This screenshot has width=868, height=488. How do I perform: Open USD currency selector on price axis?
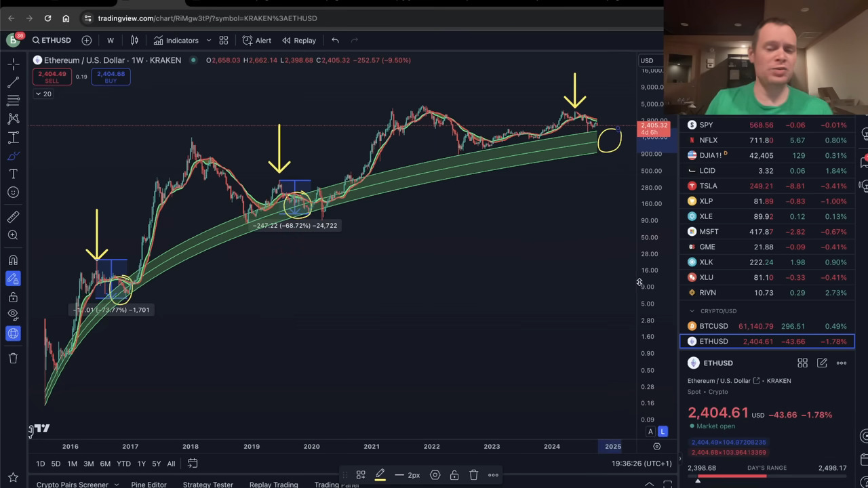coord(648,60)
